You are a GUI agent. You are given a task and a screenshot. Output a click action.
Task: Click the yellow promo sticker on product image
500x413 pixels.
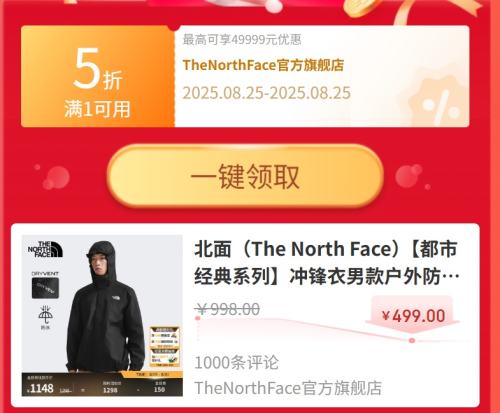coord(165,346)
